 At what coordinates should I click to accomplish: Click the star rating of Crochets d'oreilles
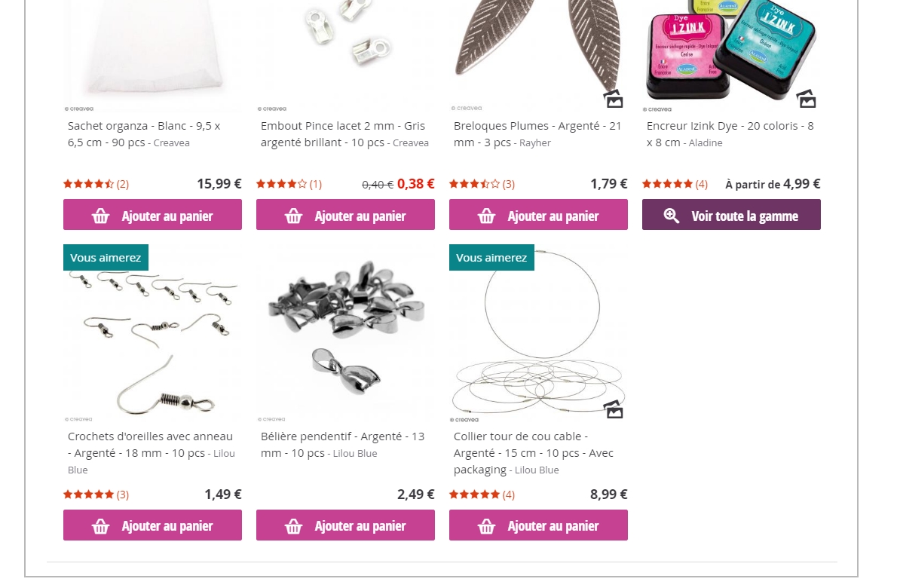pos(88,495)
